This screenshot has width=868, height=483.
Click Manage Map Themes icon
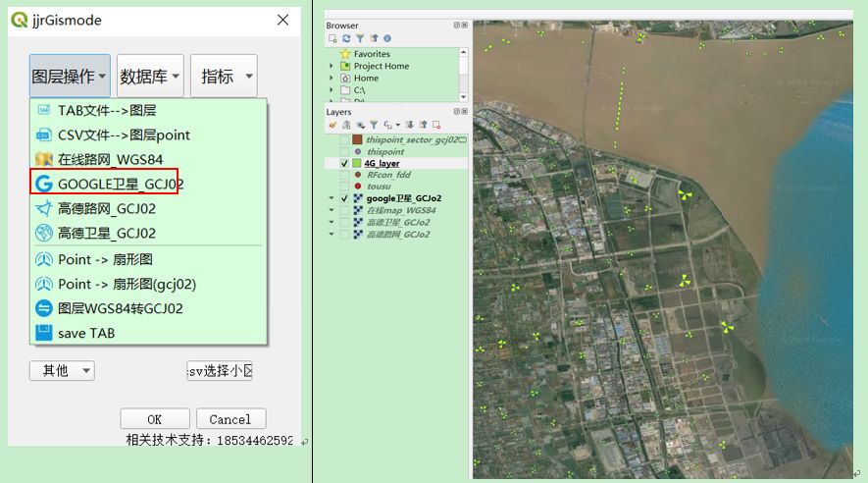click(360, 125)
